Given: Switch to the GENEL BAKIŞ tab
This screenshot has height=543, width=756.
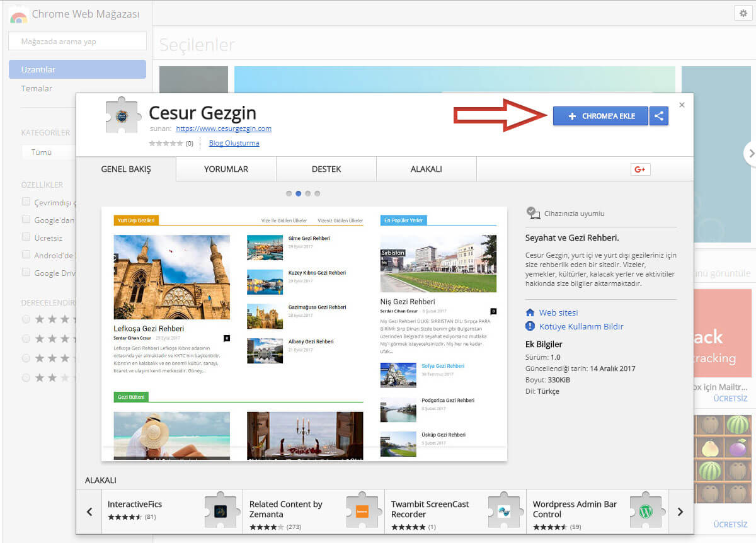Looking at the screenshot, I should (x=126, y=169).
